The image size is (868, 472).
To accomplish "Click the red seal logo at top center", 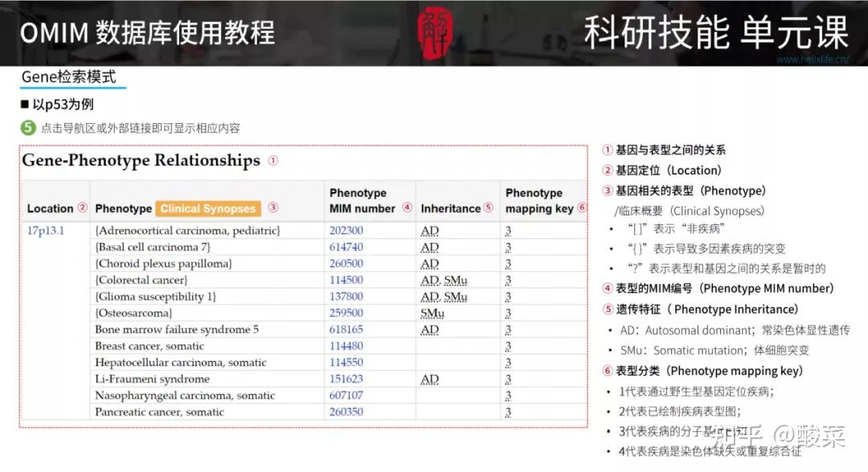I will tap(437, 31).
